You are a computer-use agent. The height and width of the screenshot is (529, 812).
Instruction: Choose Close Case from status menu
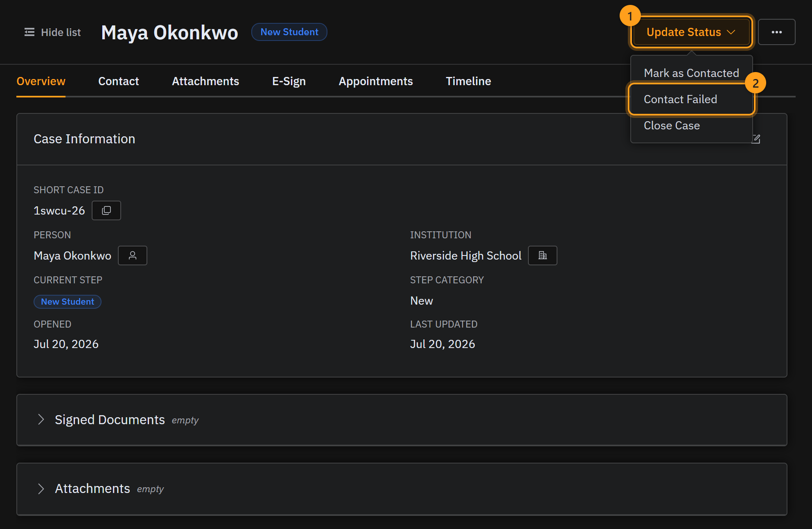(x=691, y=125)
